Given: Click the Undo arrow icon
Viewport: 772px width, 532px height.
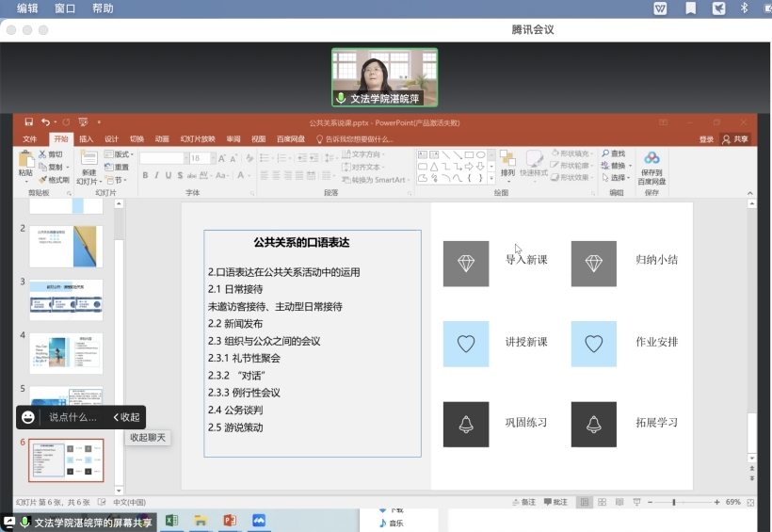Looking at the screenshot, I should [44, 122].
